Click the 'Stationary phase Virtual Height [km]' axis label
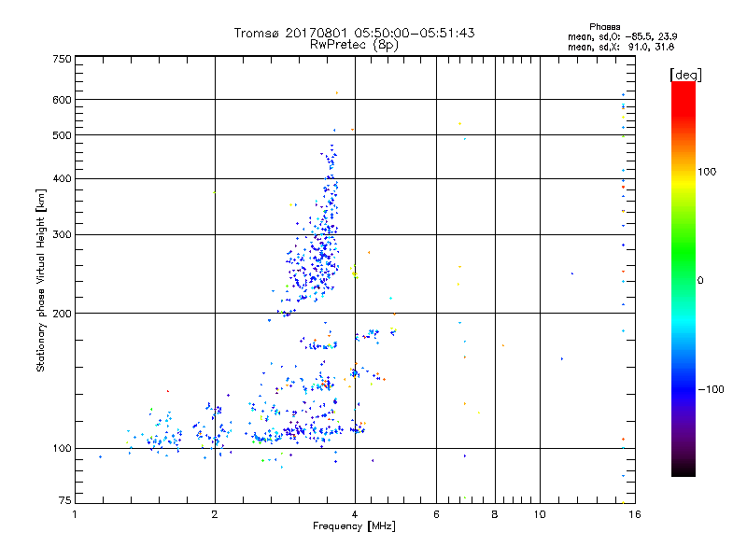 [41, 280]
